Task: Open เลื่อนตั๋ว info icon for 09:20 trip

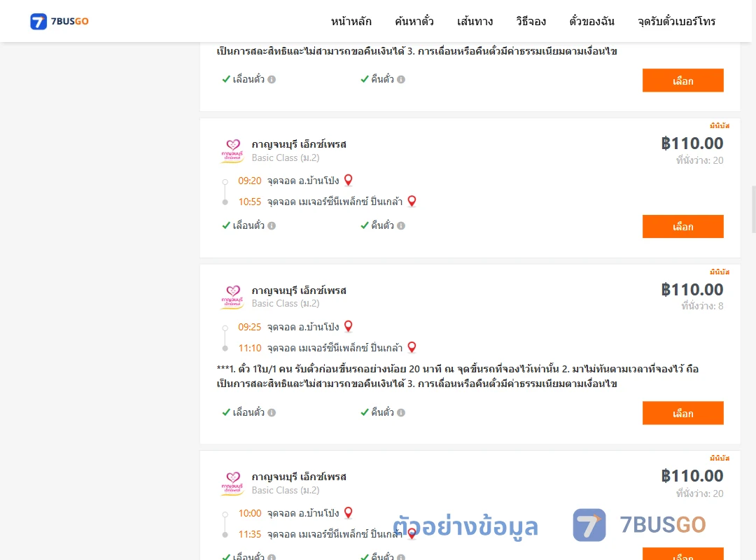Action: (272, 225)
